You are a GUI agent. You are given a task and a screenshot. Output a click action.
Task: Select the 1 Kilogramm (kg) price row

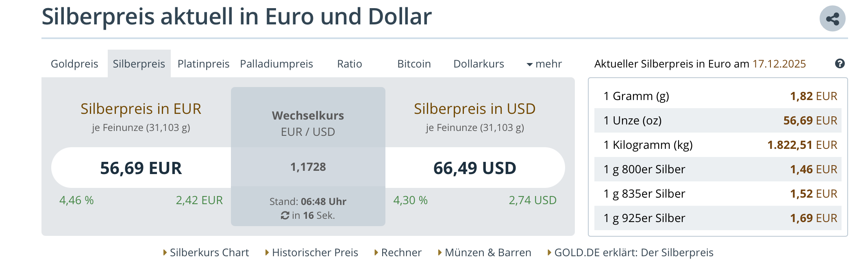pos(718,145)
